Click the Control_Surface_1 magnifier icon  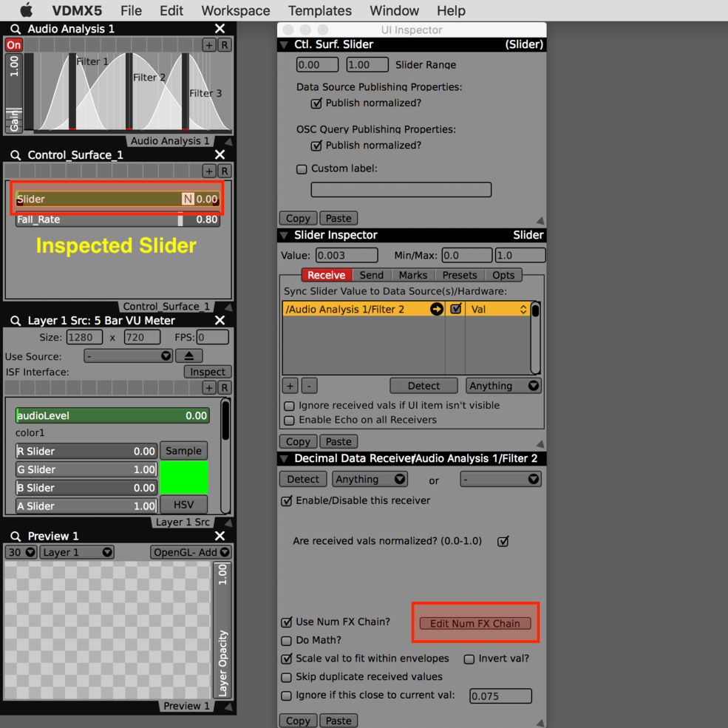tap(16, 154)
